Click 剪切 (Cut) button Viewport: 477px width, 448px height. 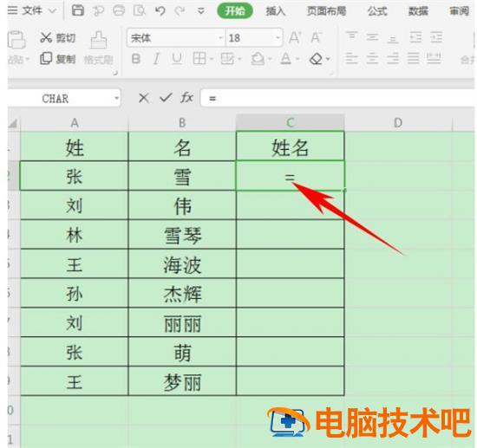[57, 37]
